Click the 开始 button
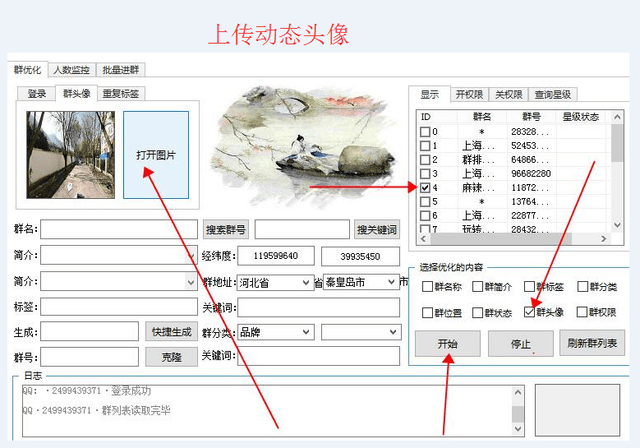The image size is (640, 448). coord(447,344)
